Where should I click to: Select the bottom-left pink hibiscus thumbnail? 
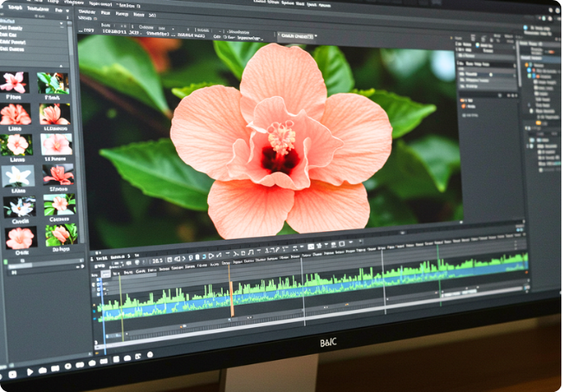21,237
